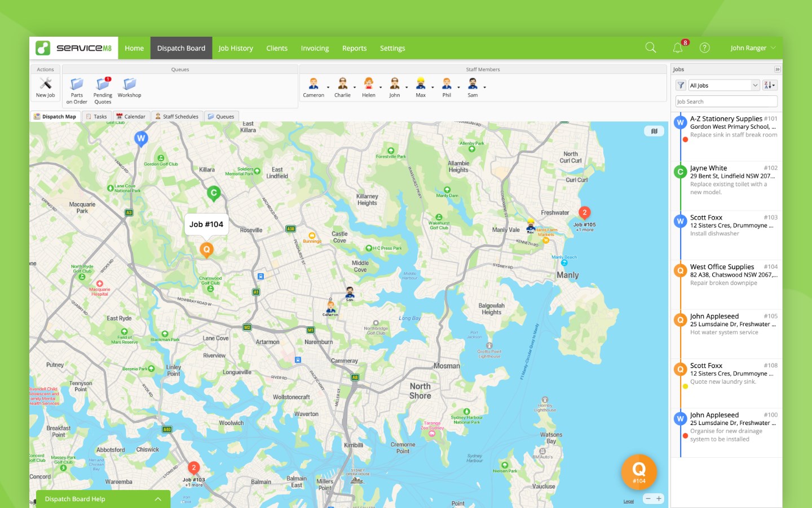Go to Home menu

coord(134,48)
